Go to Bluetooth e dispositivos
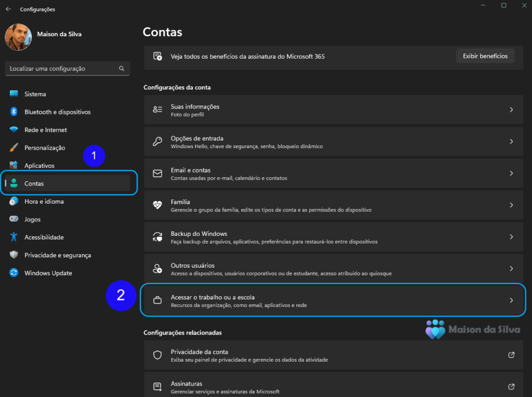 (x=57, y=112)
